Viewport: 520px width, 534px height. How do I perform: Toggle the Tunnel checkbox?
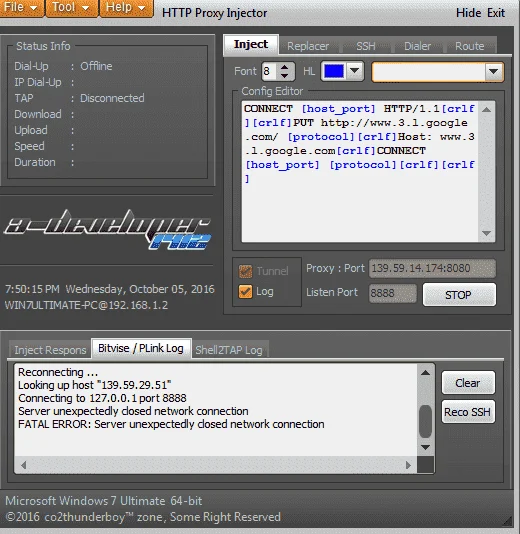click(246, 271)
